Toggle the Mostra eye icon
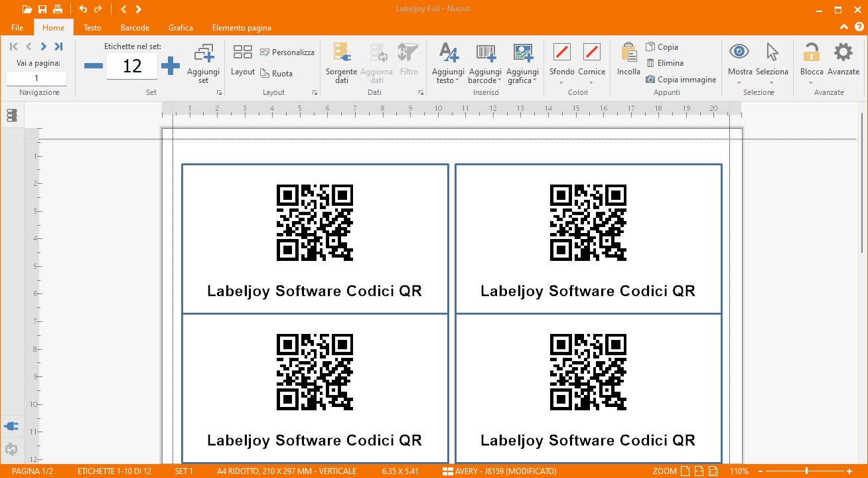The height and width of the screenshot is (478, 868). pos(739,52)
